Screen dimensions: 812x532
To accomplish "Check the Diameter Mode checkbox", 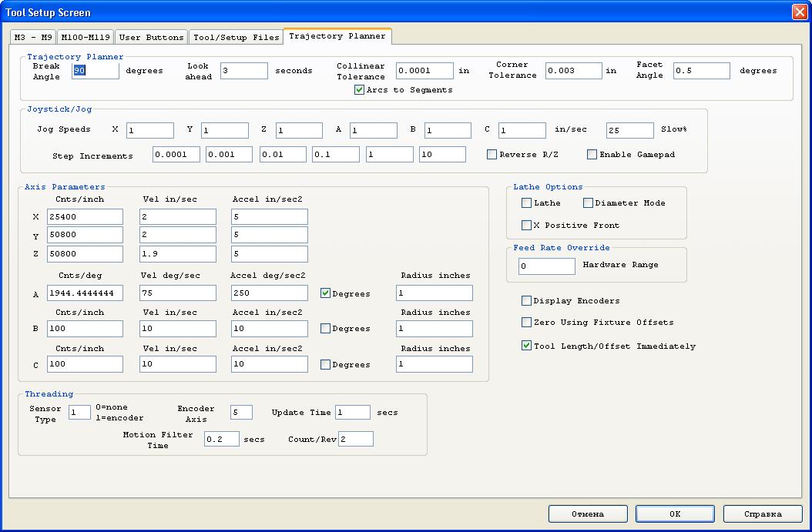I will (588, 203).
